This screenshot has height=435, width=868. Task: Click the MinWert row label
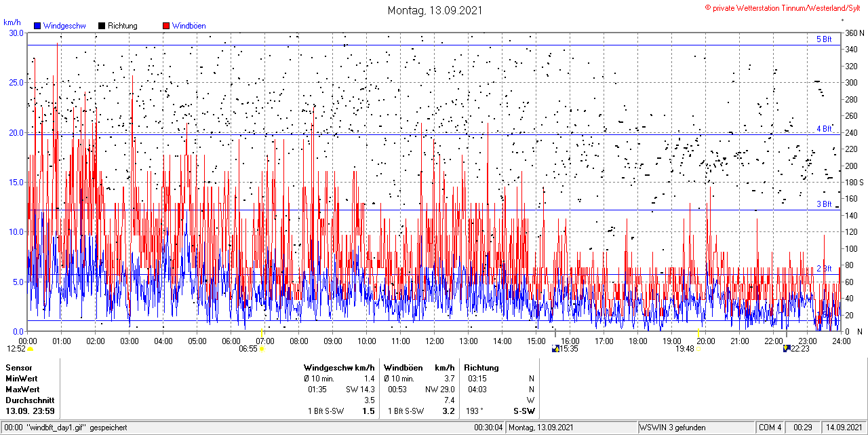[x=22, y=379]
